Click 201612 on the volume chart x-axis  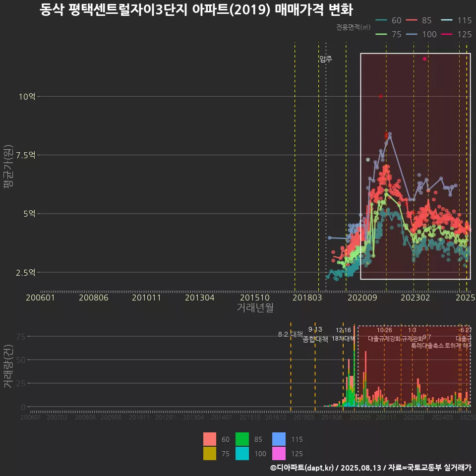tap(276, 417)
